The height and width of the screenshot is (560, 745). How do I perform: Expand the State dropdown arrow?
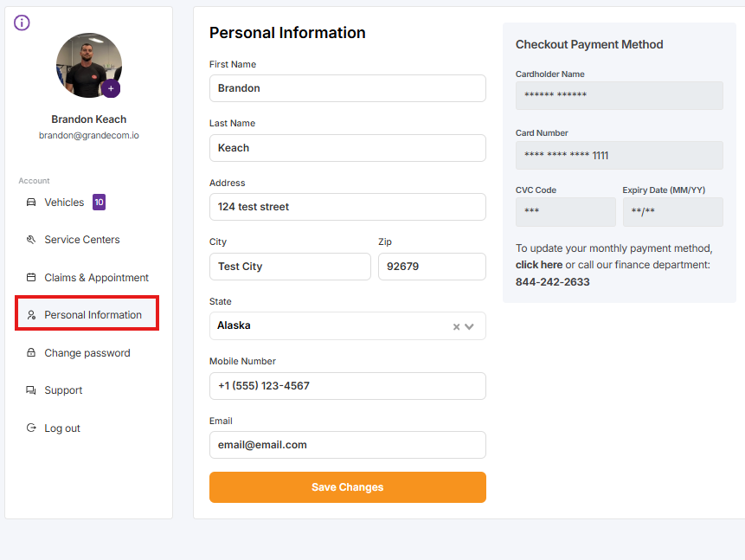470,326
